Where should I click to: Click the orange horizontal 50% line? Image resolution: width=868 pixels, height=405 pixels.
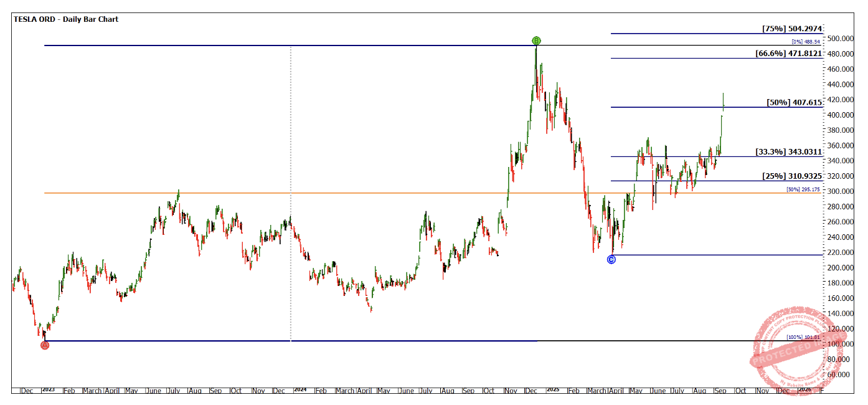(374, 193)
